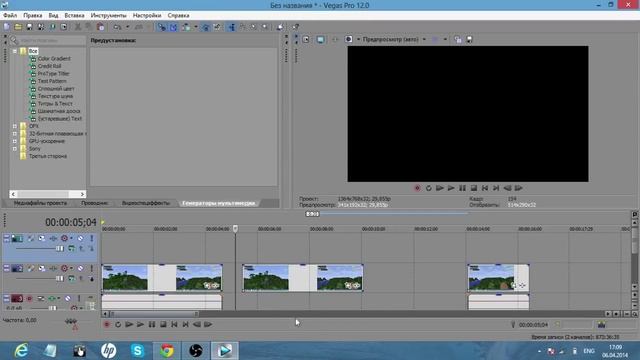Pause playback from timeline transport bar
The height and width of the screenshot is (360, 640).
pos(152,324)
